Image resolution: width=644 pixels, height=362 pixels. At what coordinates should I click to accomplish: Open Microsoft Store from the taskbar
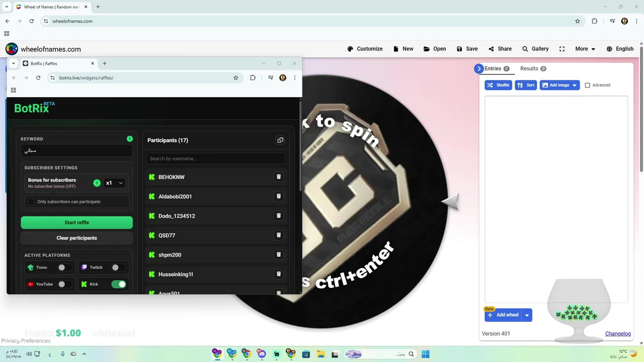(306, 354)
